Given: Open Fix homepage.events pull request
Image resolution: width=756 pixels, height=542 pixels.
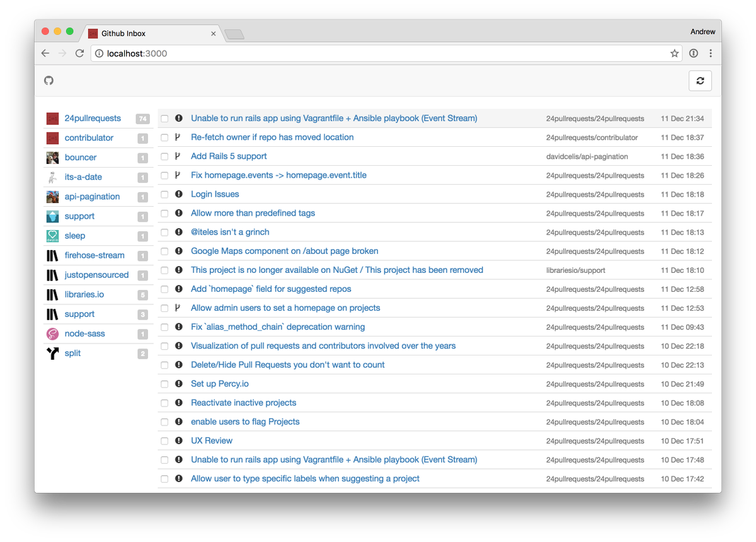Looking at the screenshot, I should pos(278,175).
